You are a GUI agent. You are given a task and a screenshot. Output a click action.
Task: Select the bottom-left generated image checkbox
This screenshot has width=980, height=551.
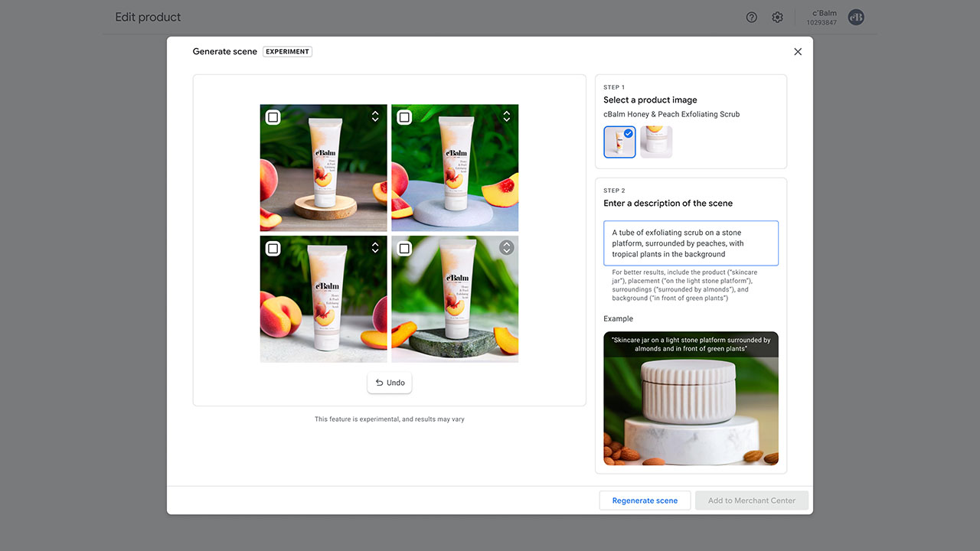tap(273, 249)
